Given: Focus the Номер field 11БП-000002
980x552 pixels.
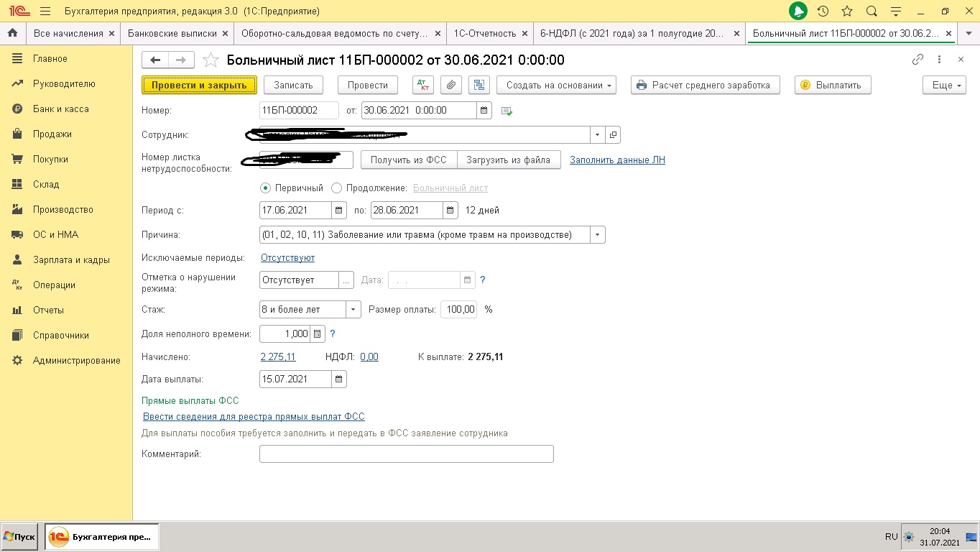Looking at the screenshot, I should tap(299, 111).
